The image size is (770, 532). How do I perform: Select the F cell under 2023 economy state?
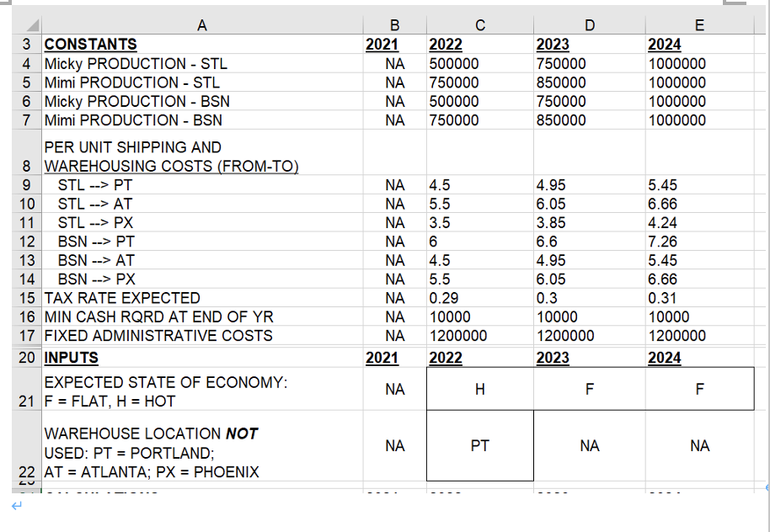588,389
